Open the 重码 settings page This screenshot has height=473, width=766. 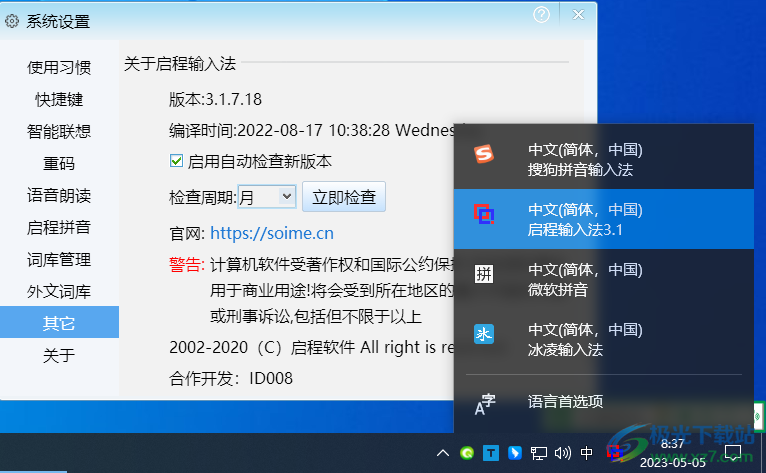pos(59,163)
